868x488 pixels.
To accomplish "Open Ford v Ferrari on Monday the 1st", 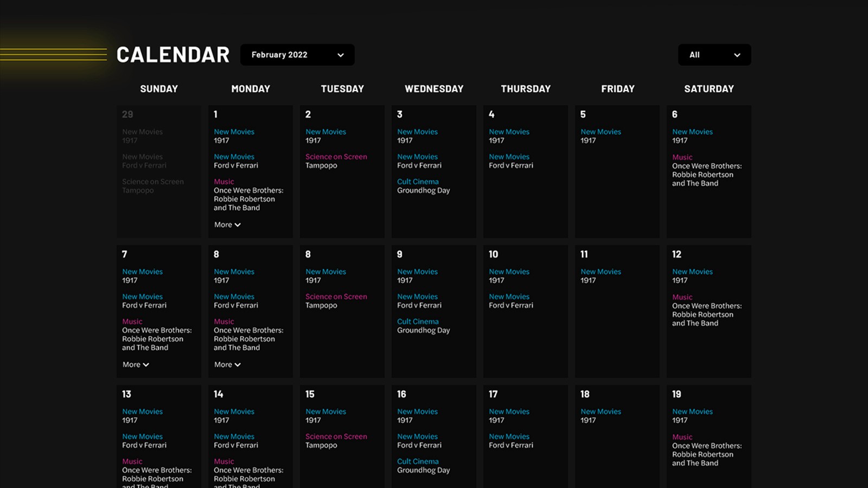I will 236,165.
